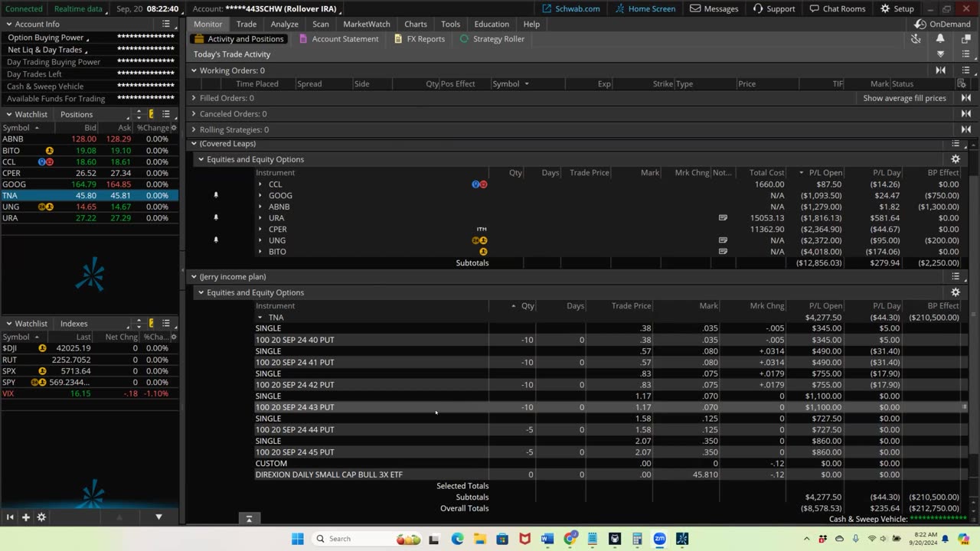Image resolution: width=980 pixels, height=551 pixels.
Task: Expand the Rolling Strategies section
Action: click(194, 129)
